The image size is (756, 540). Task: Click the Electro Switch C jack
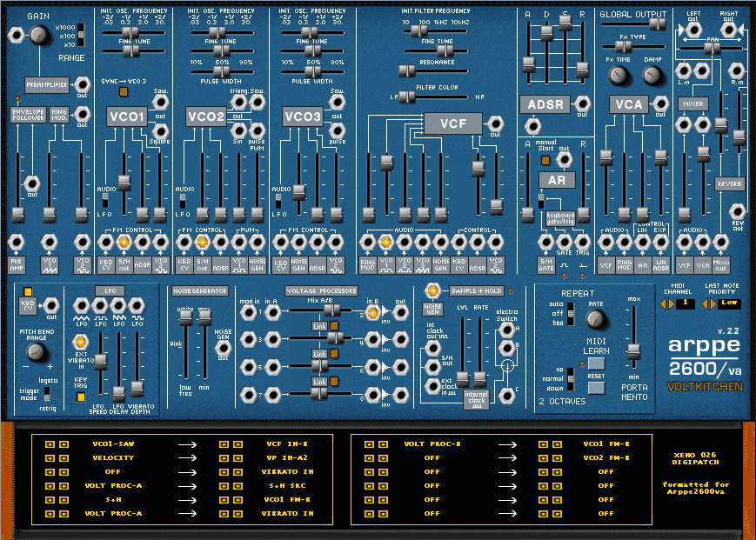(x=506, y=396)
